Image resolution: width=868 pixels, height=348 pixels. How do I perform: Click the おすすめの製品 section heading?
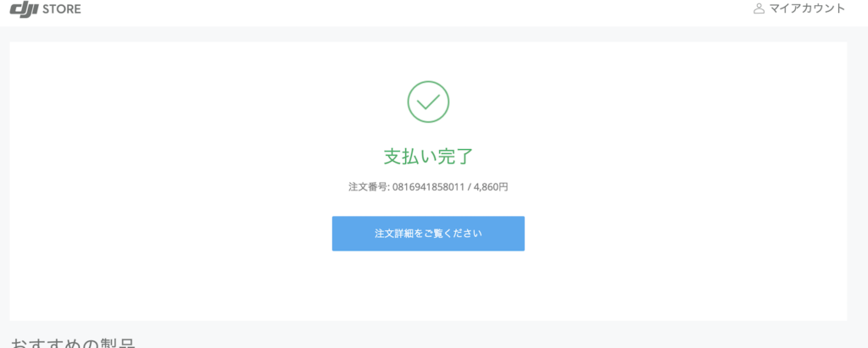point(73,343)
